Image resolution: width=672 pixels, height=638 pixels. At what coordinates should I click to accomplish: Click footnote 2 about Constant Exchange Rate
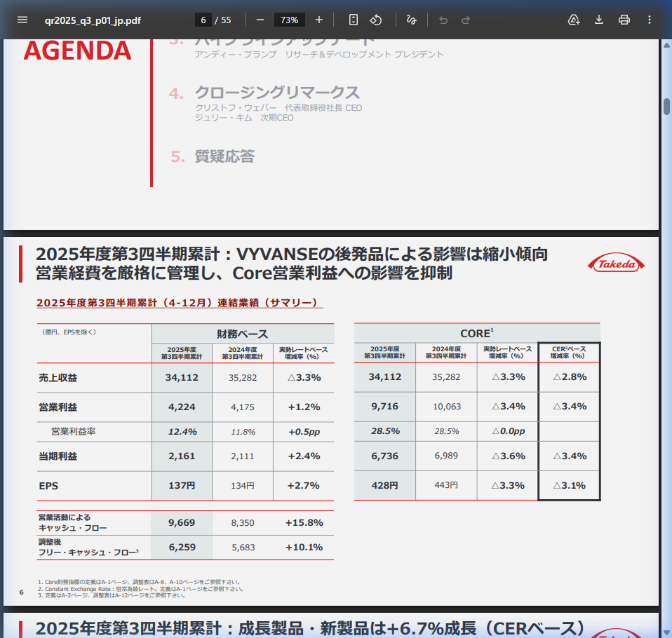tap(140, 589)
